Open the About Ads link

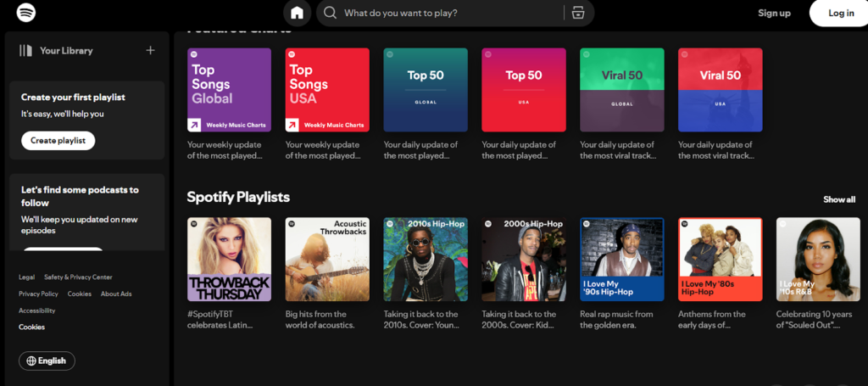(116, 294)
